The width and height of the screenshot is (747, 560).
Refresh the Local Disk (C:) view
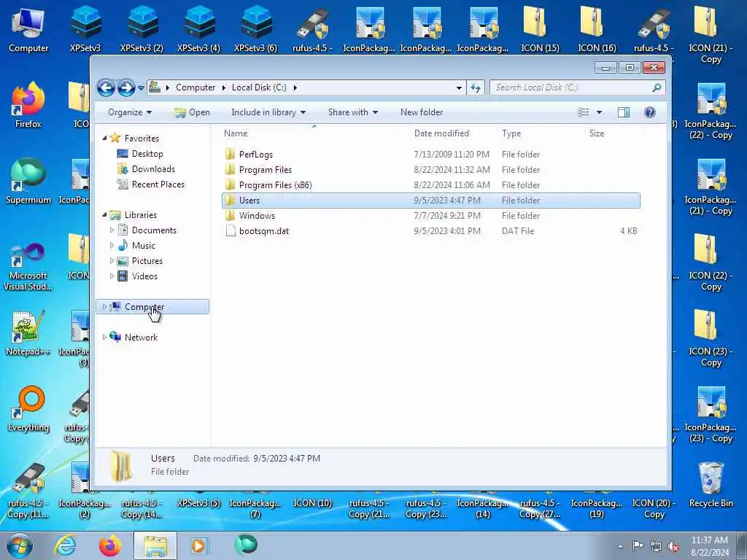click(476, 87)
